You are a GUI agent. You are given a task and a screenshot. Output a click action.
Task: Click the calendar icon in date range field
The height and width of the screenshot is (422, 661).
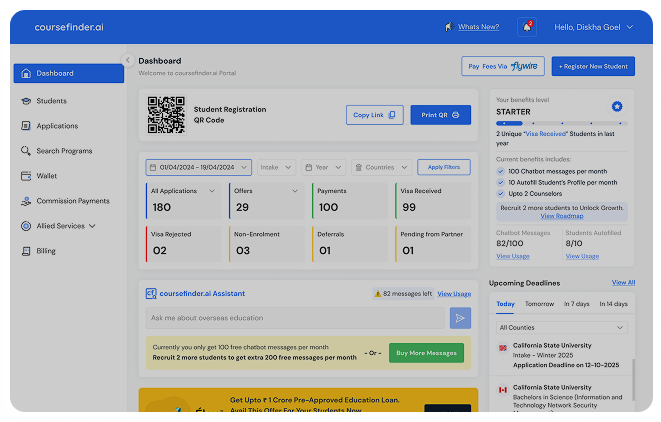point(153,167)
